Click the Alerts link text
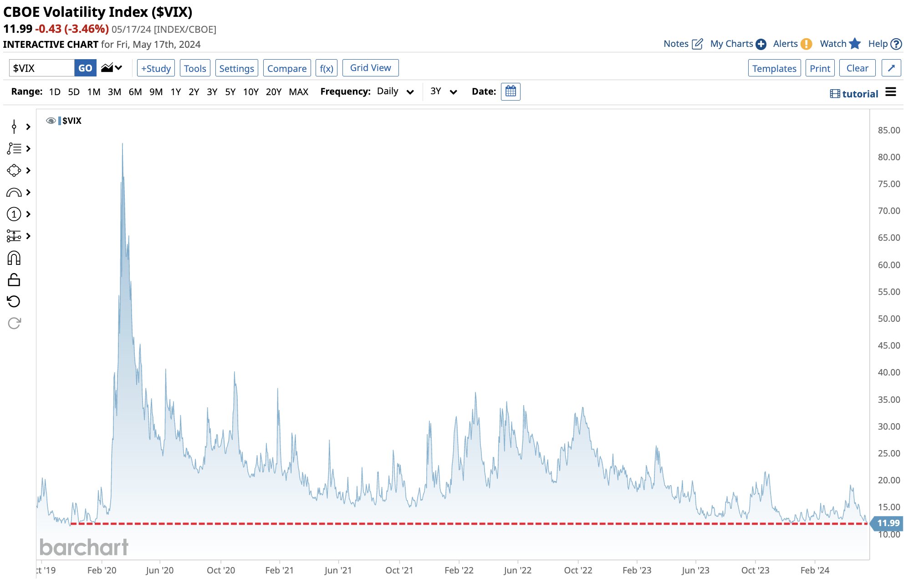Image resolution: width=919 pixels, height=588 pixels. 785,44
